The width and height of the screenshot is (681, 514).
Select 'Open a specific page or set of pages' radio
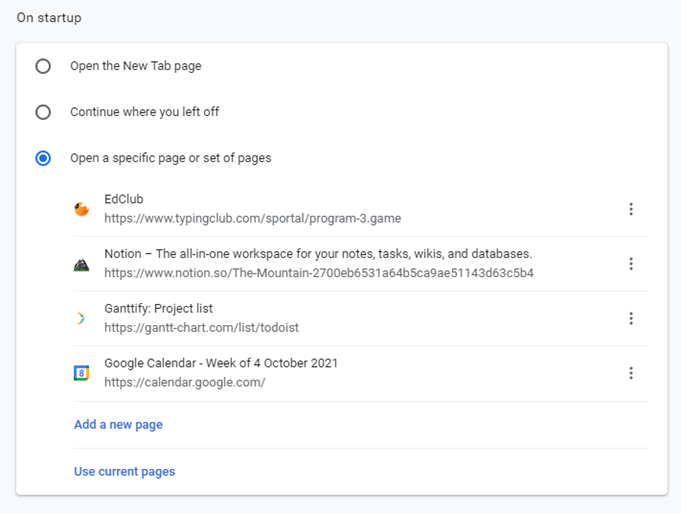[43, 158]
